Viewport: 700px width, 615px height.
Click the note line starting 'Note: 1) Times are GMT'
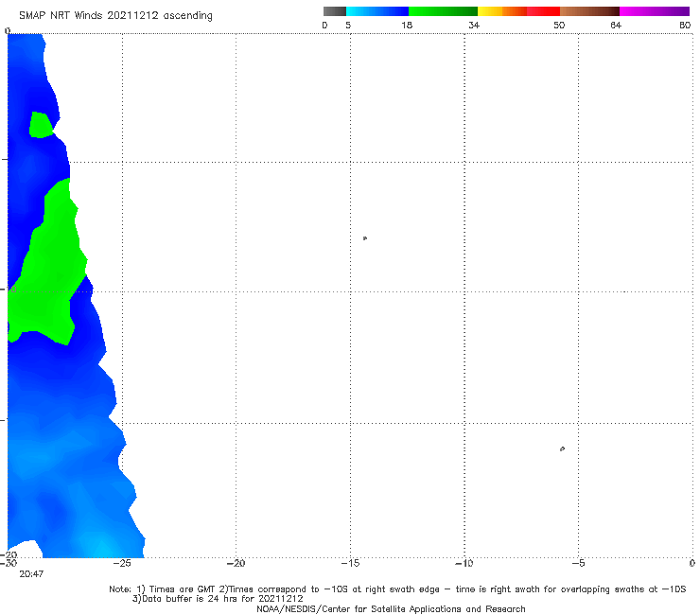point(397,589)
